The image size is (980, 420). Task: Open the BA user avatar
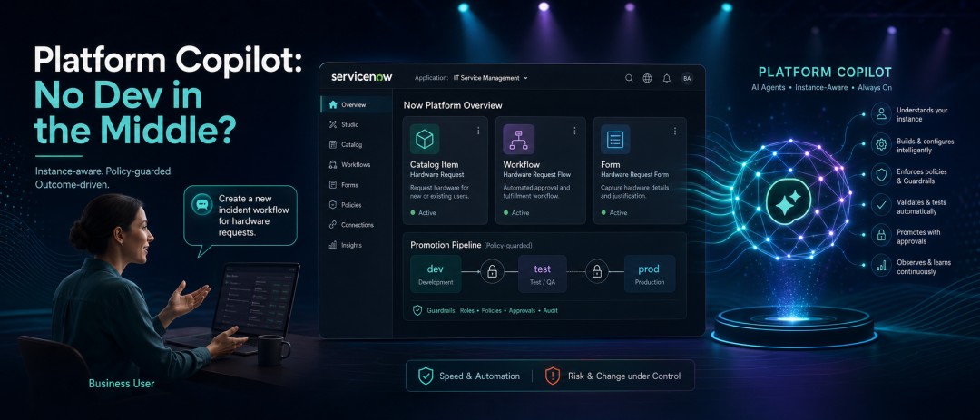tap(687, 78)
